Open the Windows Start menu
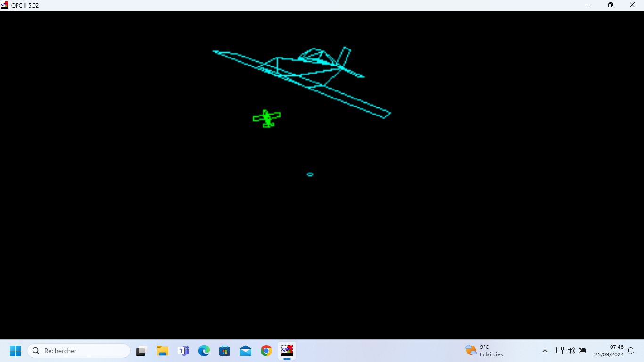644x362 pixels. (x=15, y=351)
